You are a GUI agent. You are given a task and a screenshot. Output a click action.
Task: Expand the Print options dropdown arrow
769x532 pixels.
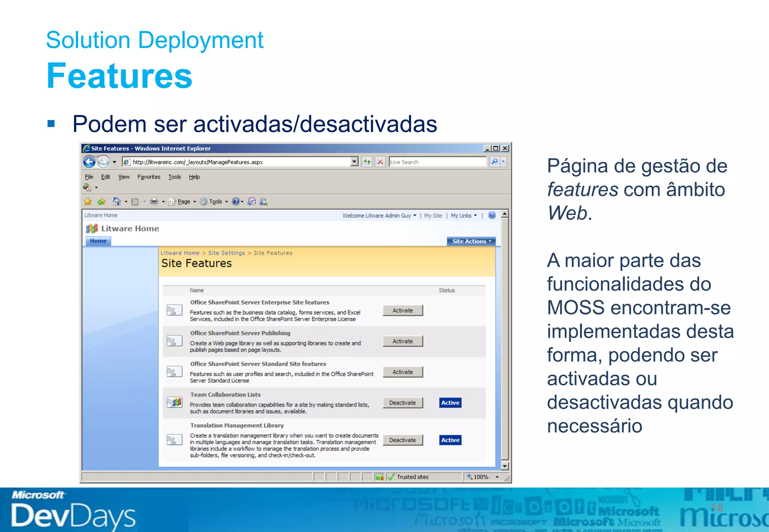[x=163, y=202]
